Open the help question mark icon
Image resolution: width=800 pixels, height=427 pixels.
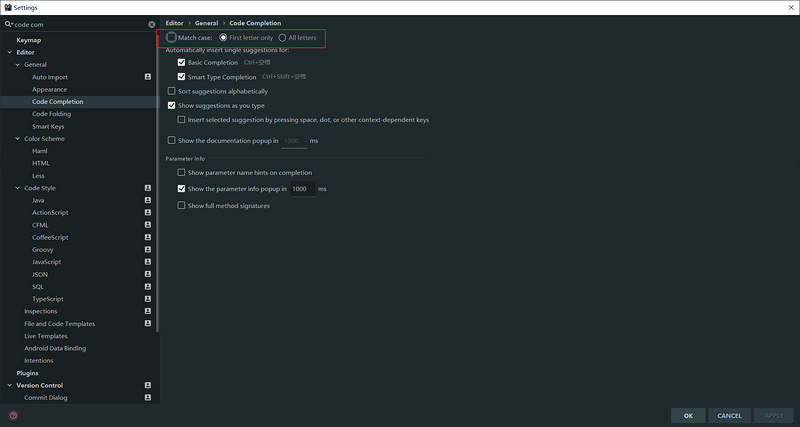pos(13,415)
